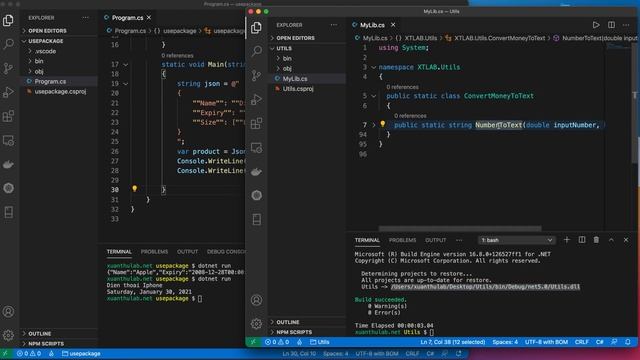Close the terminal panel in Utils window

[x=626, y=240]
